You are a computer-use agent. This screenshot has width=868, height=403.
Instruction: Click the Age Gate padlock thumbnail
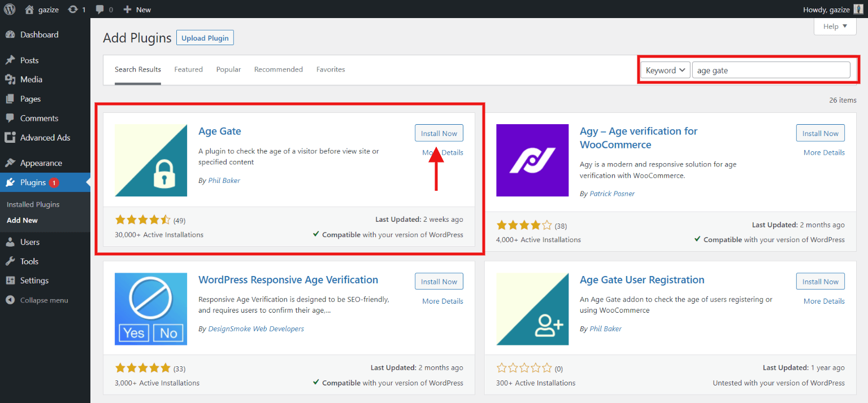click(x=151, y=160)
